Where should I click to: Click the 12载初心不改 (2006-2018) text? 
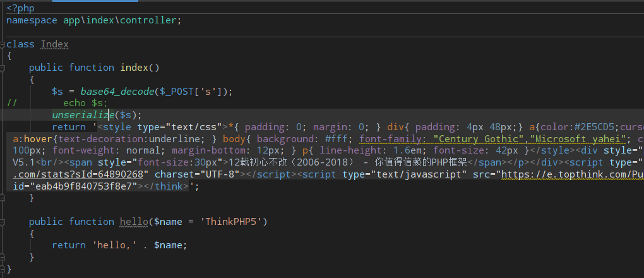[291, 162]
